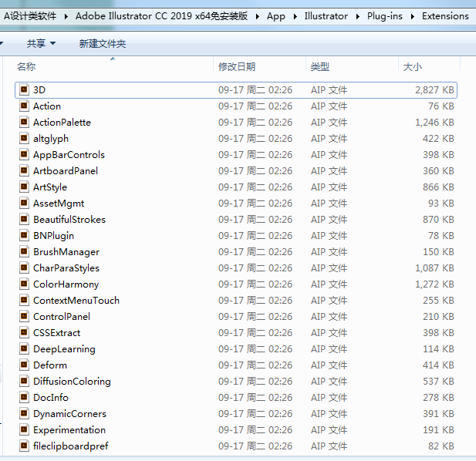The width and height of the screenshot is (476, 461).
Task: Click the ControlPanel file icon
Action: [24, 316]
